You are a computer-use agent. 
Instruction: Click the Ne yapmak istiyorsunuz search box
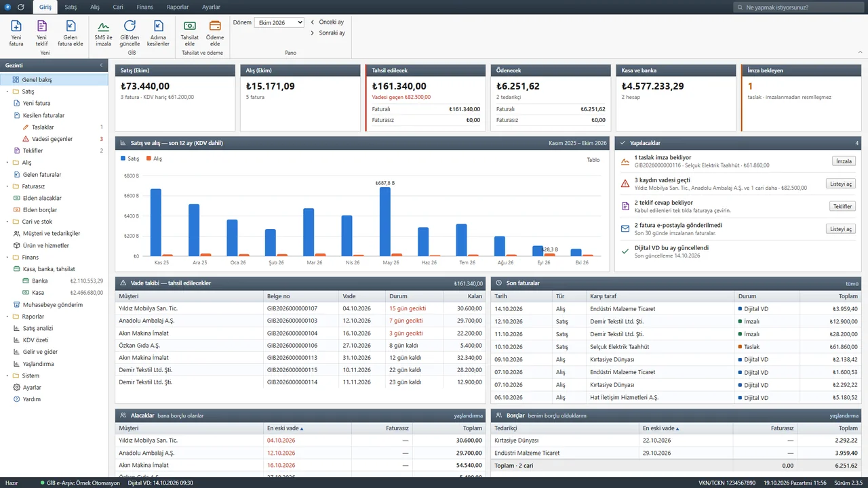(x=798, y=7)
